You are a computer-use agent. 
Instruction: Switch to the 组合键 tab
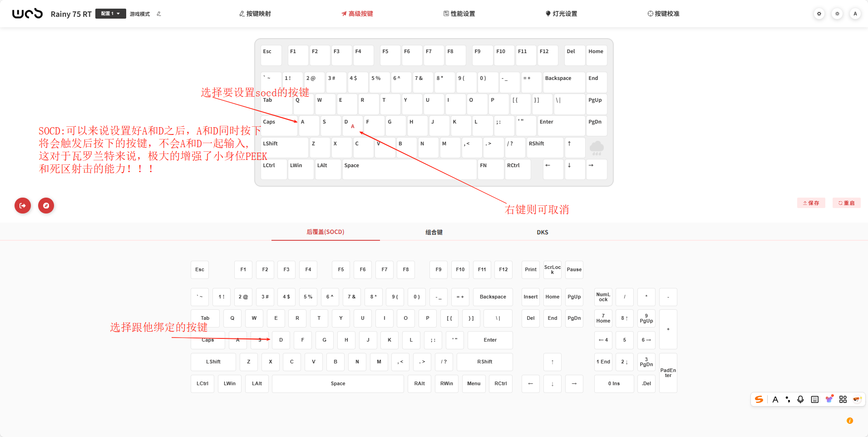coord(434,232)
